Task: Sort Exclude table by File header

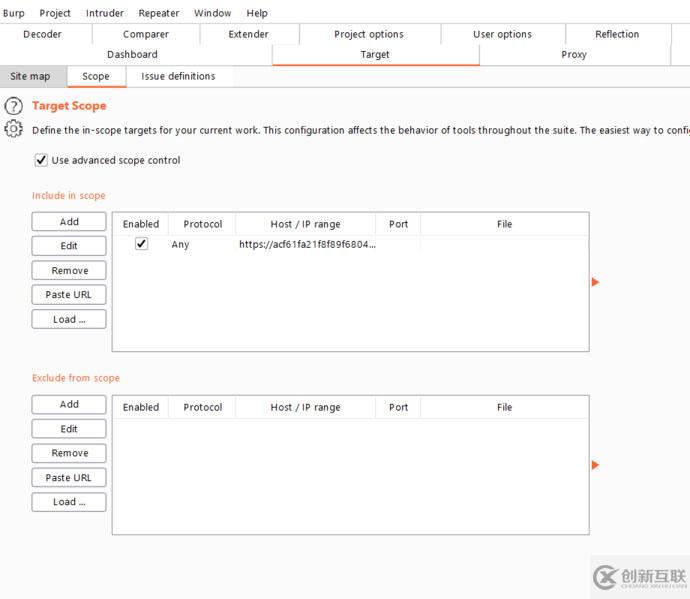Action: click(x=504, y=408)
